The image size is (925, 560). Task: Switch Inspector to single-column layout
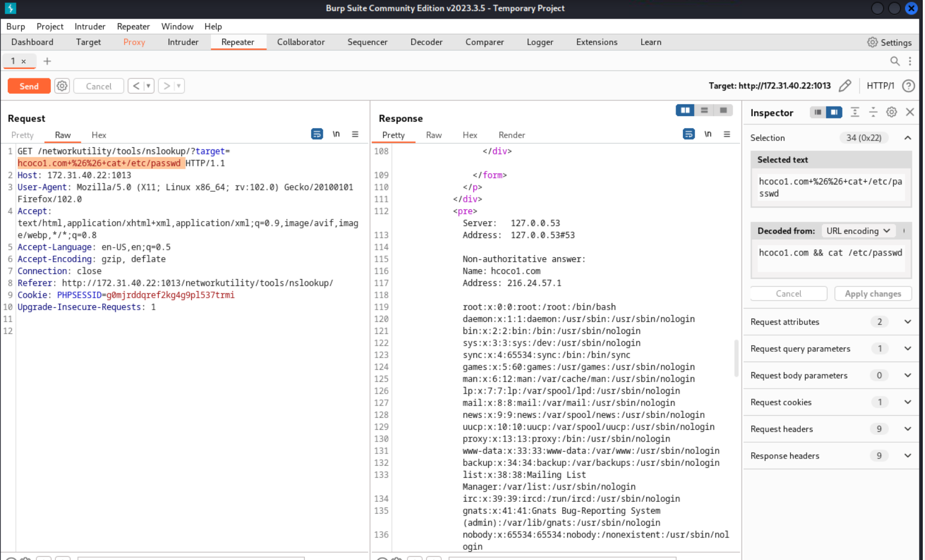coord(818,112)
